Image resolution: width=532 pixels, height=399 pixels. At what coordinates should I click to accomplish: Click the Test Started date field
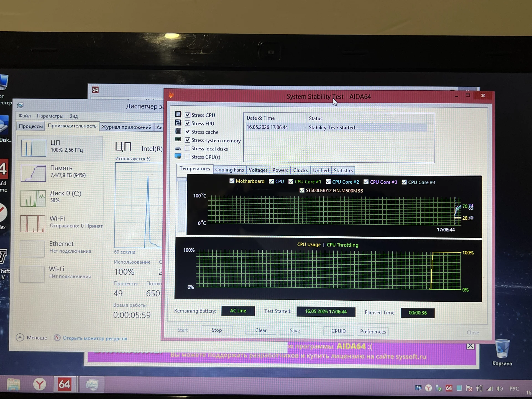click(x=326, y=312)
